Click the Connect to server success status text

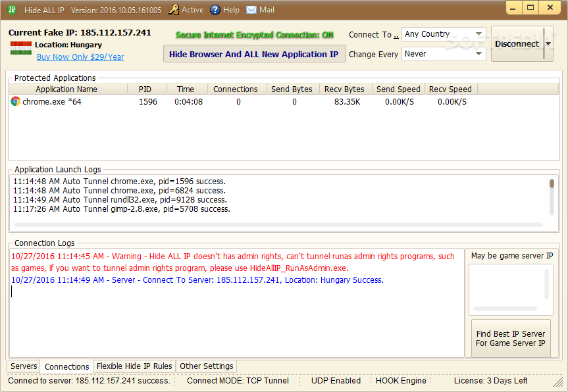pyautogui.click(x=89, y=381)
